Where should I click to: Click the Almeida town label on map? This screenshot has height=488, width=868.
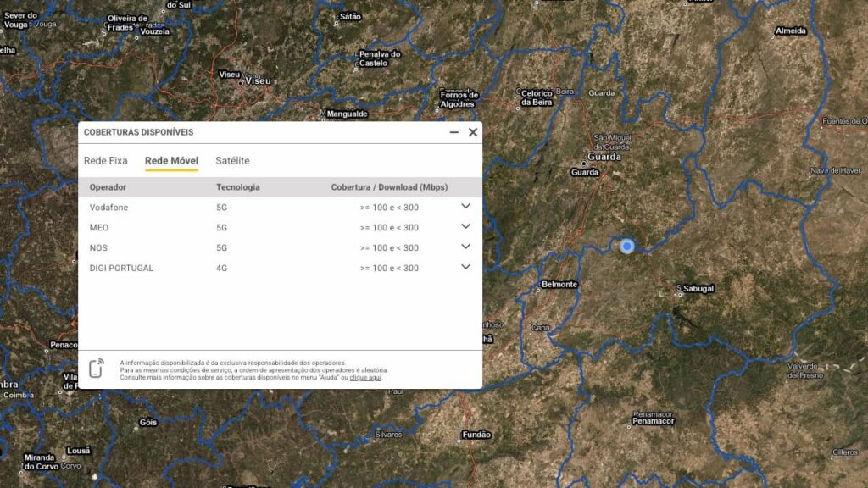click(790, 31)
